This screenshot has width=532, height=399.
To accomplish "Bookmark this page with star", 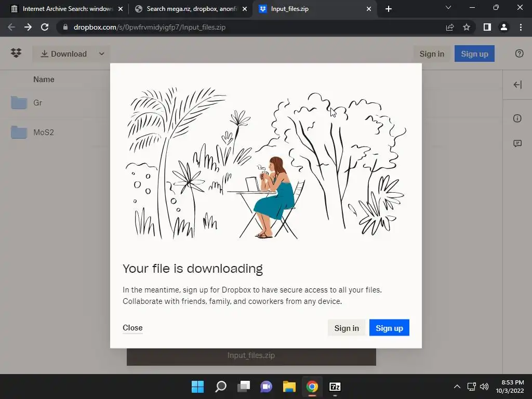I will click(x=467, y=27).
